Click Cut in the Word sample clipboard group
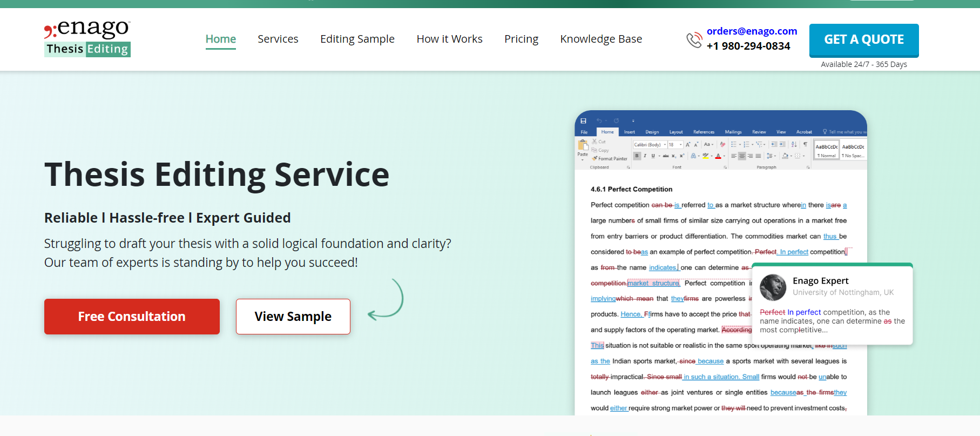Screen dimensions: 980x436 [x=599, y=142]
